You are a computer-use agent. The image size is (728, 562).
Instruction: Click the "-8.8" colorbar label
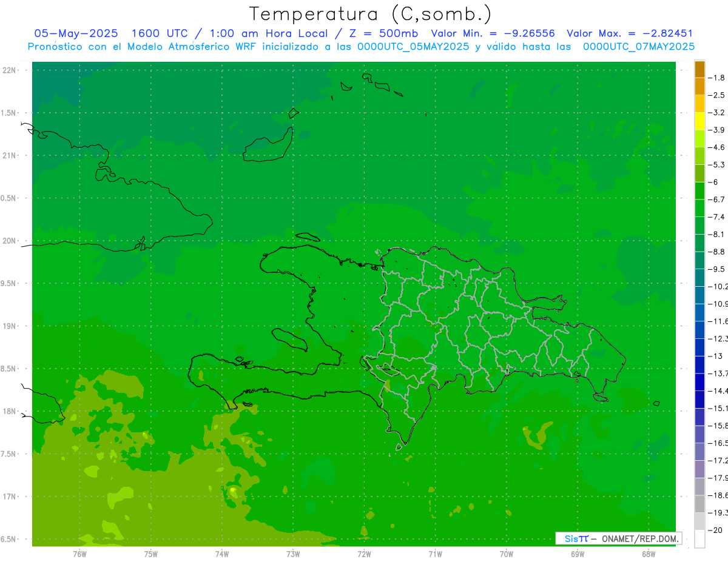(x=716, y=252)
